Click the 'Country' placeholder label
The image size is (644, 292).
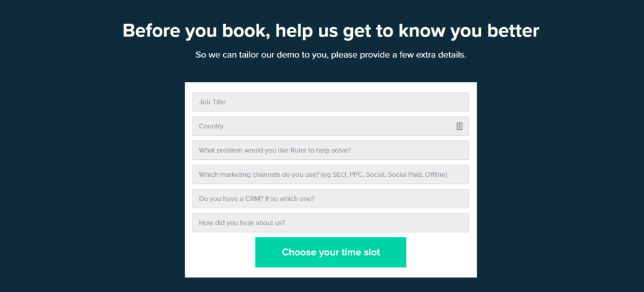pyautogui.click(x=211, y=126)
